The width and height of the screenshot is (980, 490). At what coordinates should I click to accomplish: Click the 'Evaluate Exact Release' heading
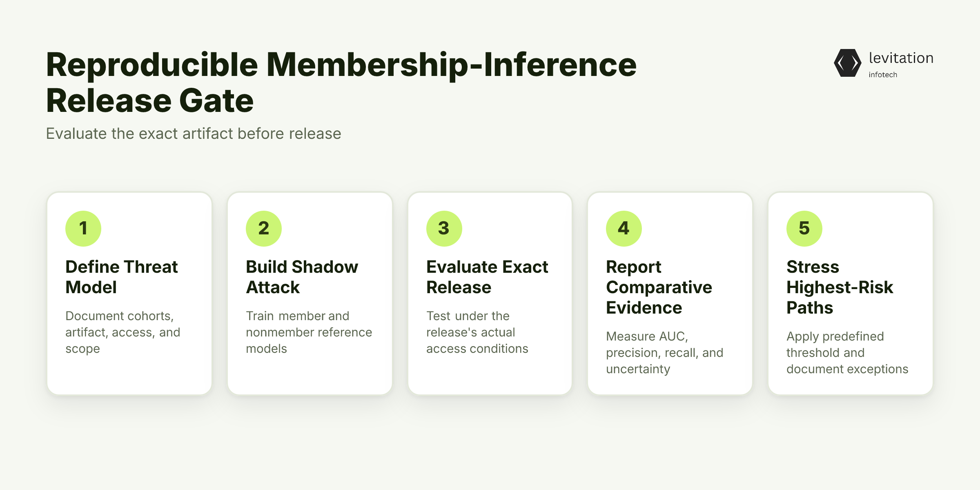487,277
